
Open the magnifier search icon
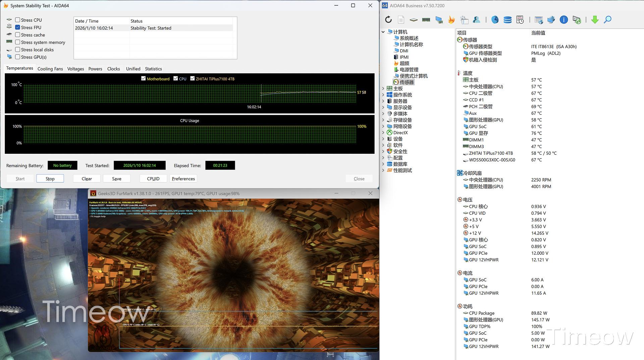pos(607,20)
